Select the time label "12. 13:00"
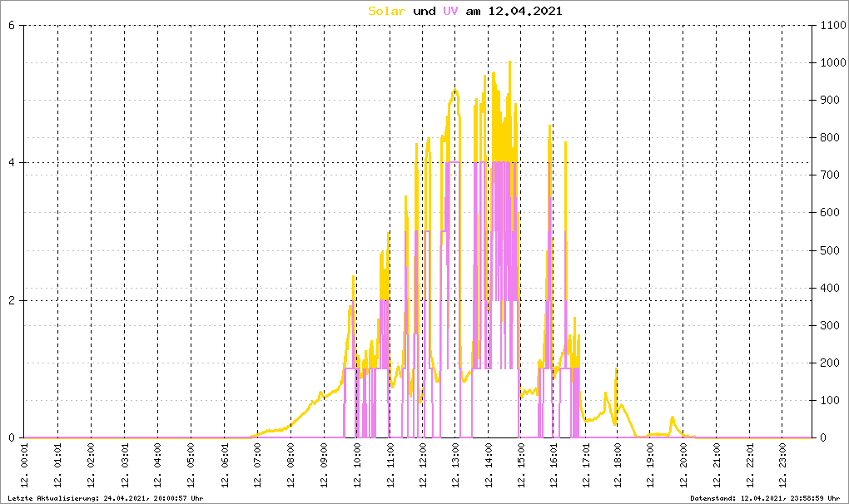This screenshot has width=849, height=504. point(455,465)
